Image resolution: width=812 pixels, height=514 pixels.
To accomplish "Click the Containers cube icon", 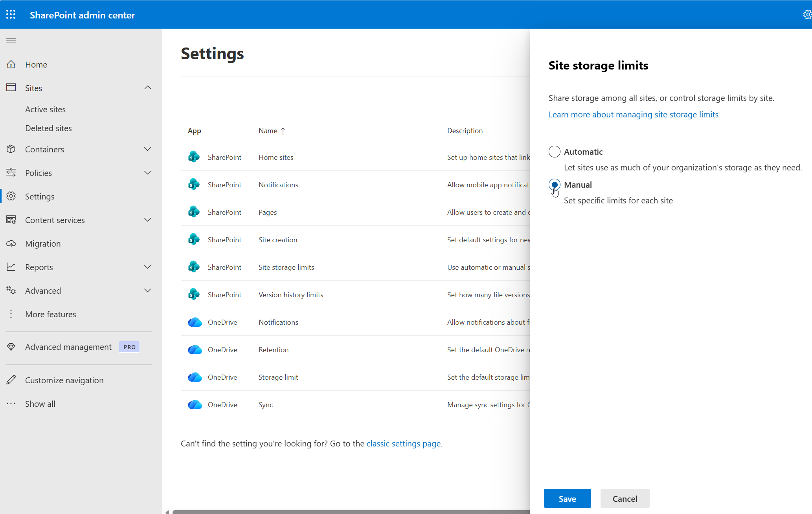I will [11, 149].
